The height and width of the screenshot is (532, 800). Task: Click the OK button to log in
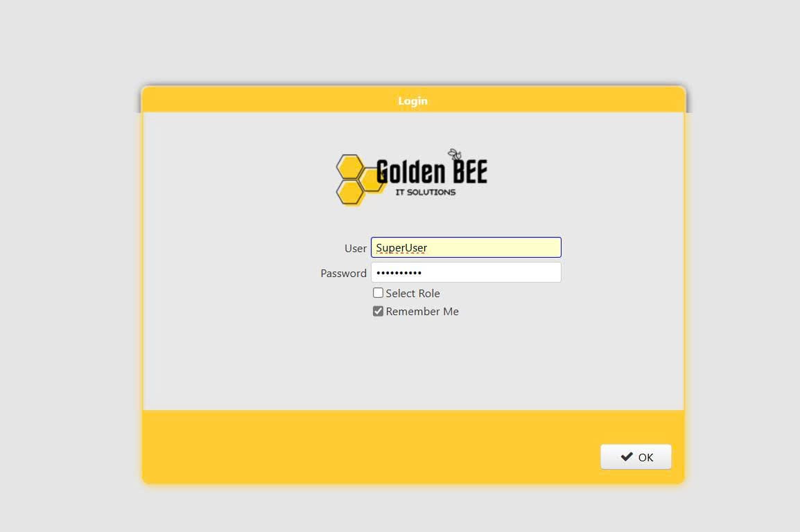click(636, 457)
